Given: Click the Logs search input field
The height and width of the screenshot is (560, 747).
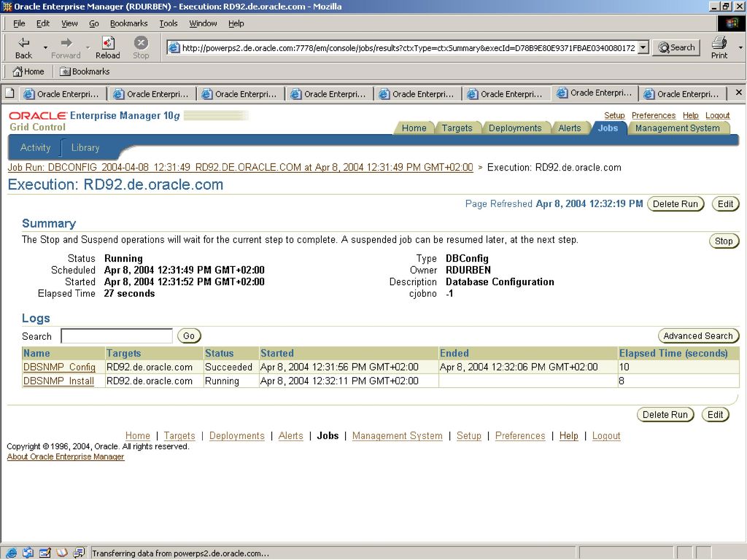Looking at the screenshot, I should click(117, 335).
